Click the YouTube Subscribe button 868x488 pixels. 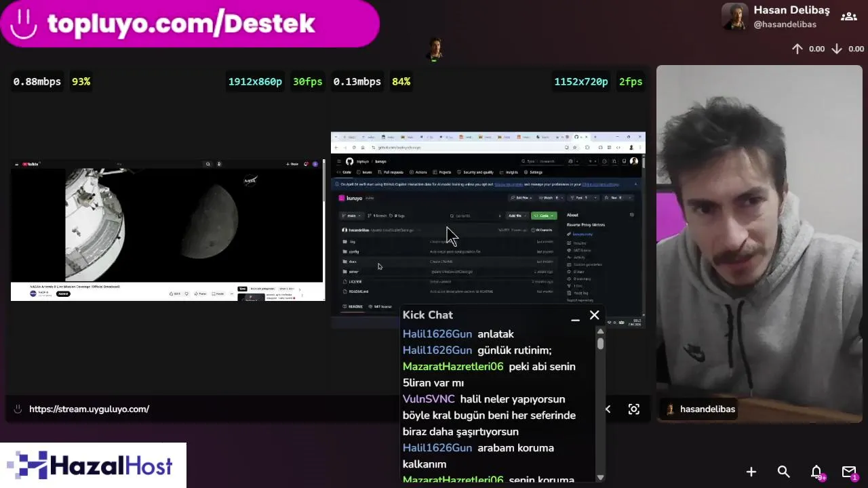[63, 293]
